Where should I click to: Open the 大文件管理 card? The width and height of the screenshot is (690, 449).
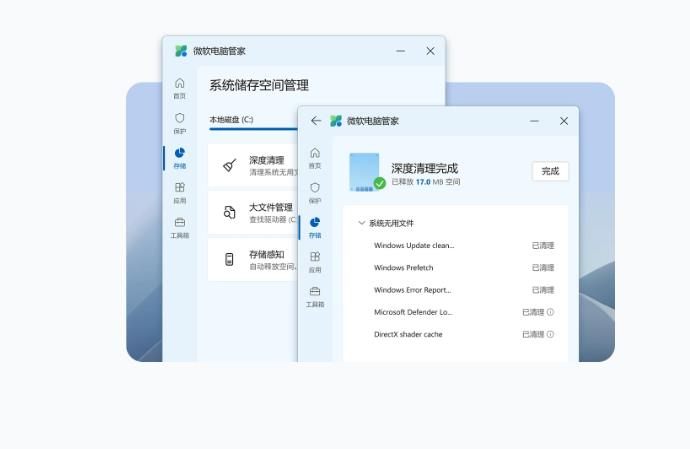pos(253,212)
